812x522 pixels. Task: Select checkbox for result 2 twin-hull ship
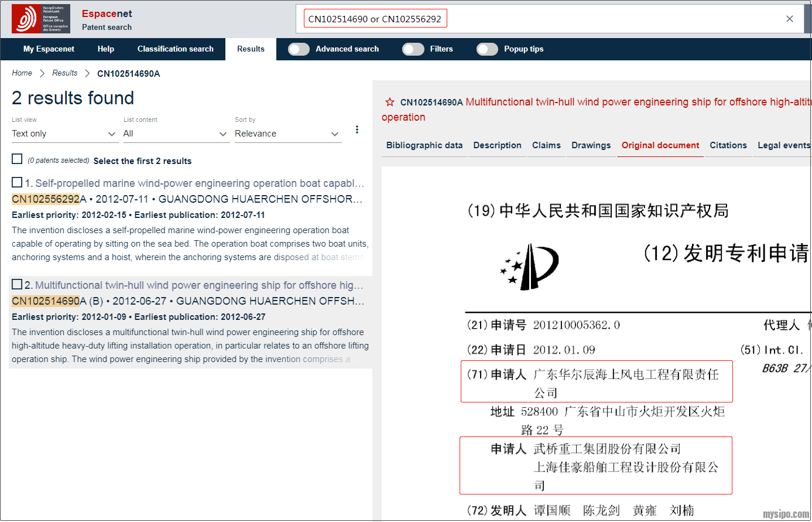pos(17,284)
